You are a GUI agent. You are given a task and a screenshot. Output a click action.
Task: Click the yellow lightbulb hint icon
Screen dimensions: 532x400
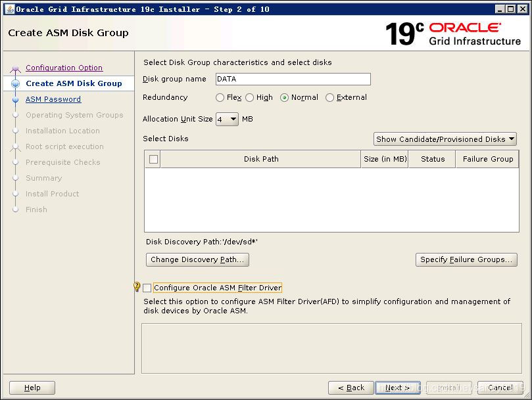point(137,287)
